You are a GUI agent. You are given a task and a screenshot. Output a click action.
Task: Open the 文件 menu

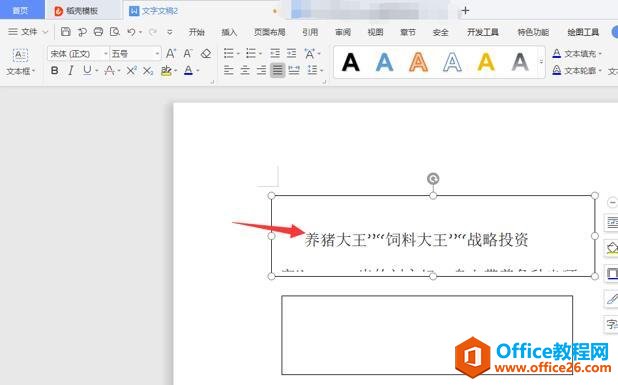(28, 32)
